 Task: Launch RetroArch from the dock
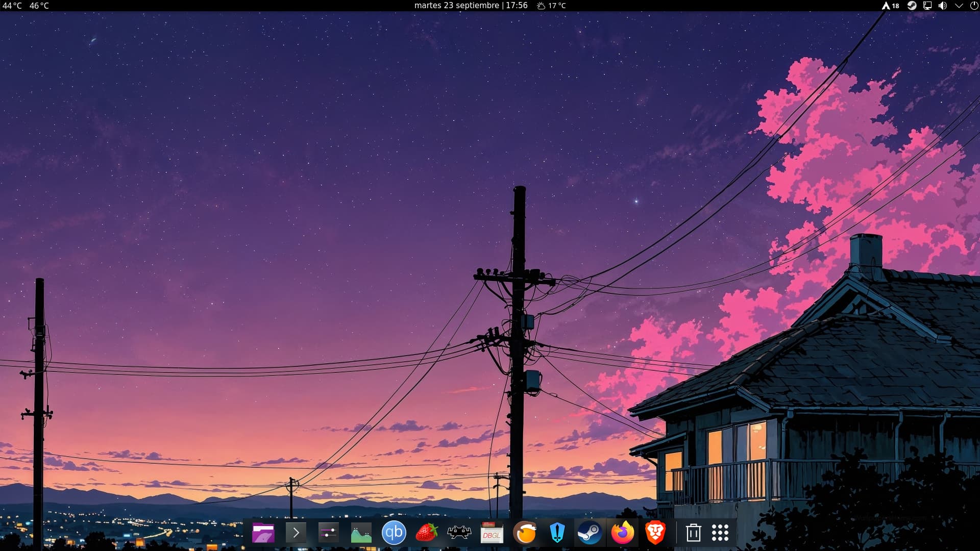(459, 533)
